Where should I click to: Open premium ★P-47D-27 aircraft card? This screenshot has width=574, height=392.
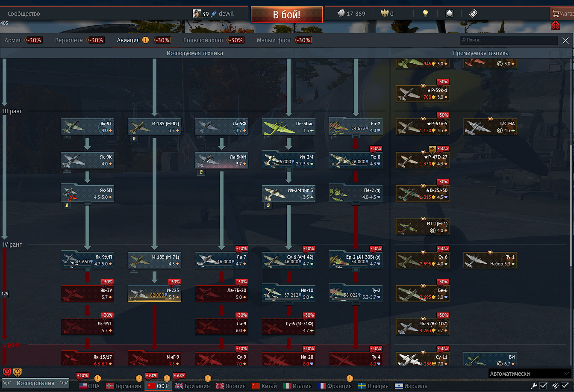click(x=423, y=160)
